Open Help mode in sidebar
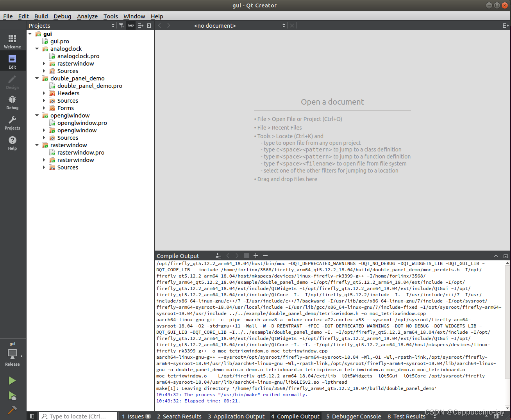 (x=13, y=143)
